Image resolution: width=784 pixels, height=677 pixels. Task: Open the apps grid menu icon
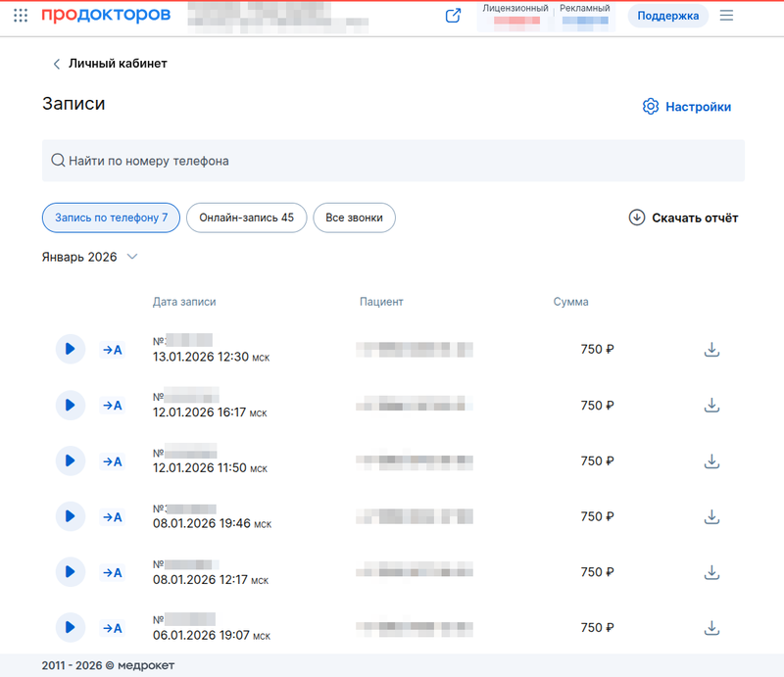(x=21, y=16)
